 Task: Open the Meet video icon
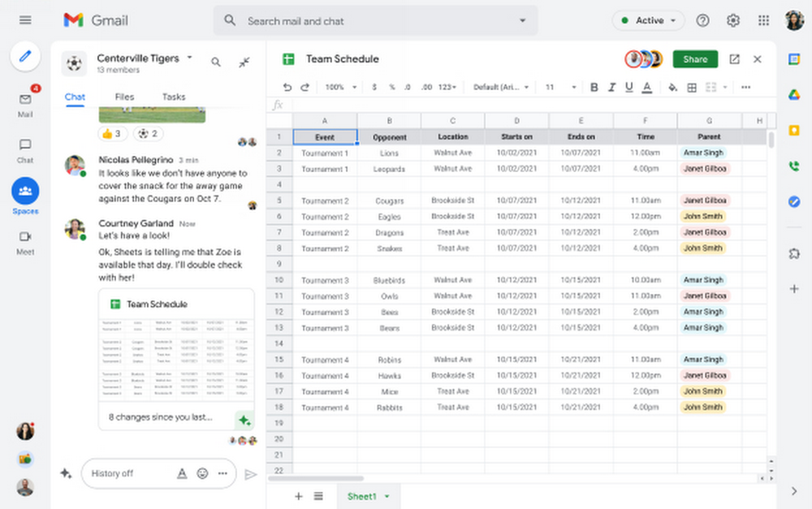coord(25,236)
